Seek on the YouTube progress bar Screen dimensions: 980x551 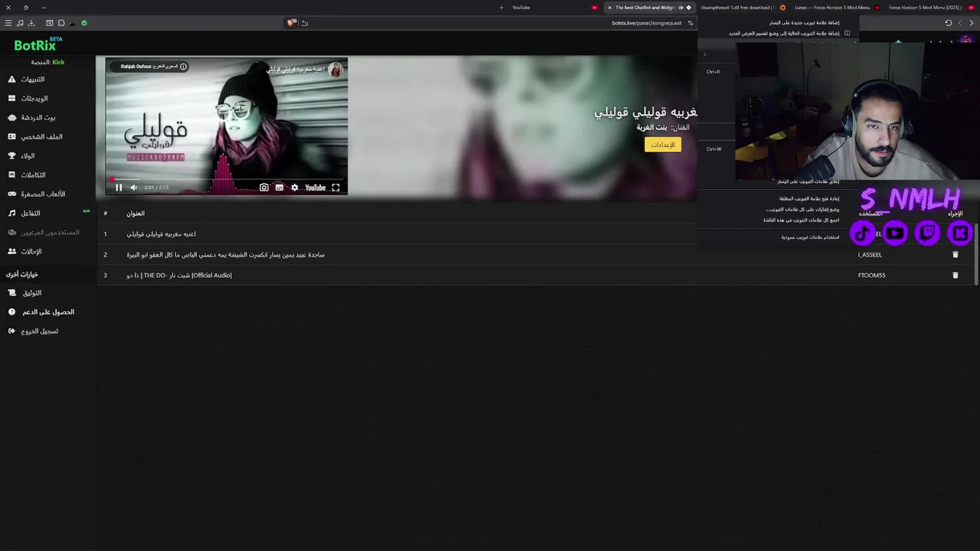[x=227, y=179]
